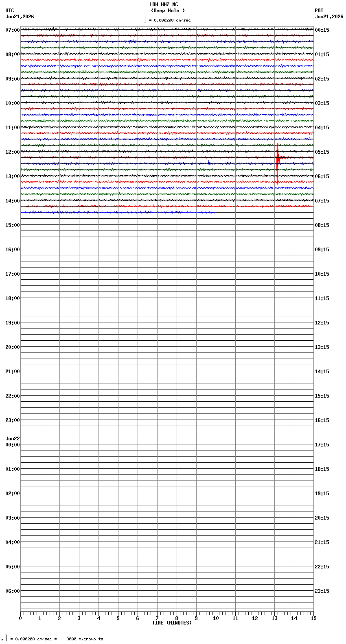Click the '10' tick label on time axis
346x644 pixels.
click(x=216, y=618)
